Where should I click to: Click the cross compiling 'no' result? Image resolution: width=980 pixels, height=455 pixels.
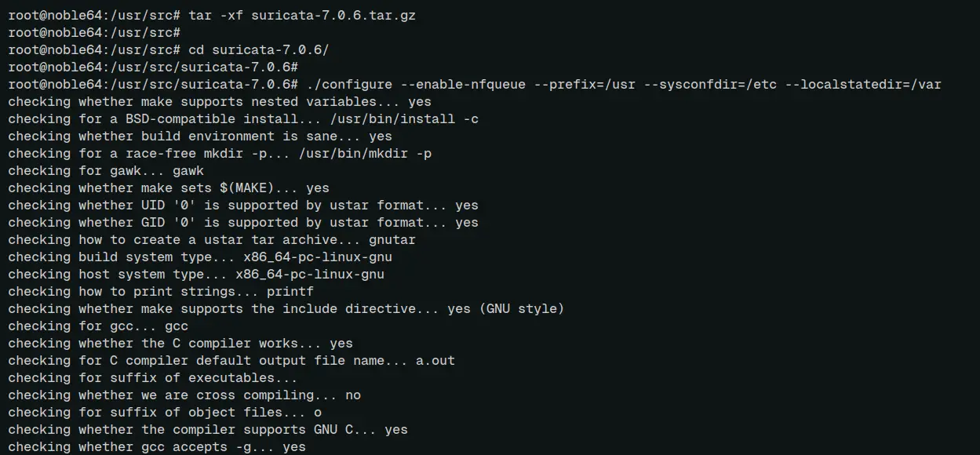[353, 395]
